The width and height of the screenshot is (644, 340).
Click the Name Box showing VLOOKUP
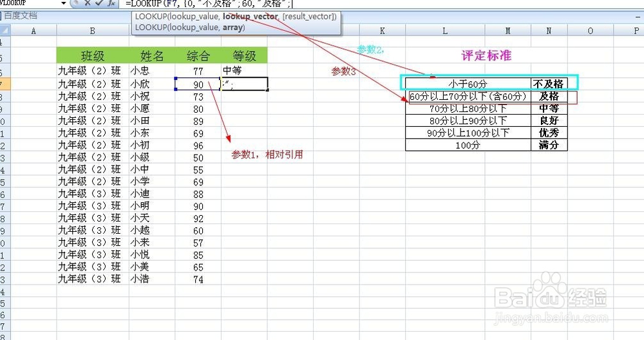tap(30, 3)
